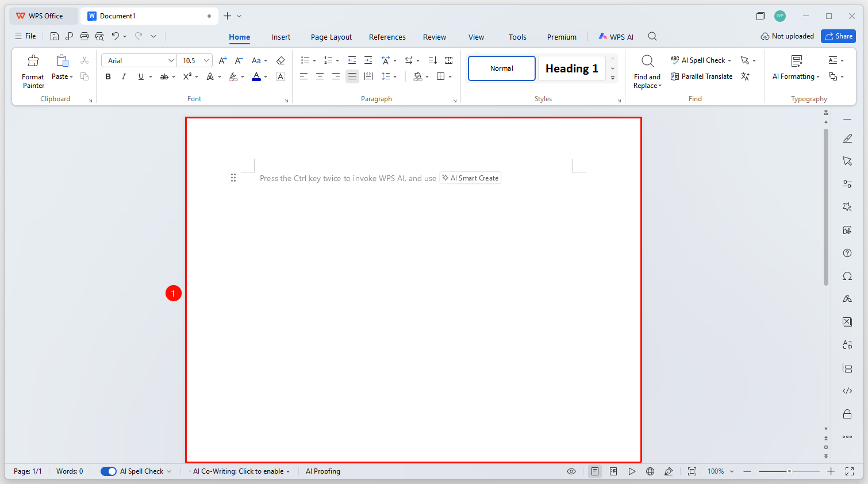
Task: Click the fullscreen icon in status bar
Action: 850,471
